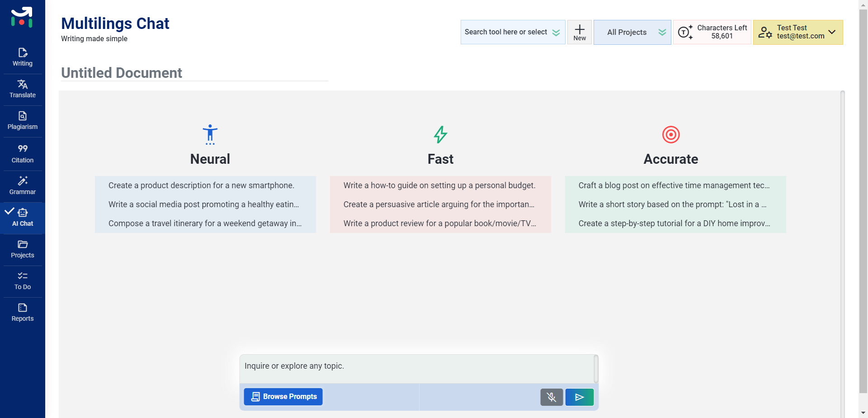868x418 pixels.
Task: Open the Grammar checker
Action: 22,186
